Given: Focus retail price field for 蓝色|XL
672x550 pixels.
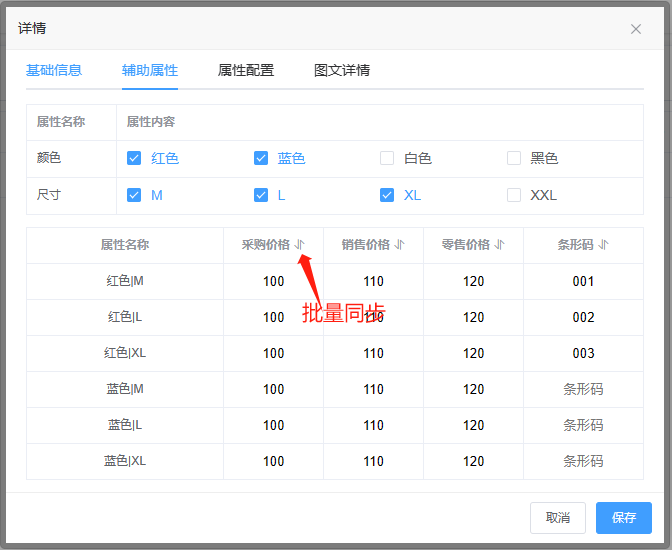Looking at the screenshot, I should point(474,461).
